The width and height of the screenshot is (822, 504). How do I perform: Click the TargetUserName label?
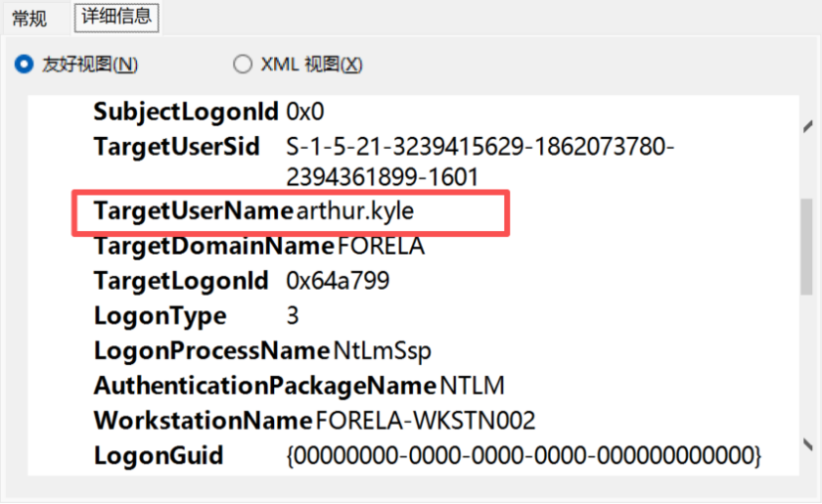pyautogui.click(x=193, y=211)
